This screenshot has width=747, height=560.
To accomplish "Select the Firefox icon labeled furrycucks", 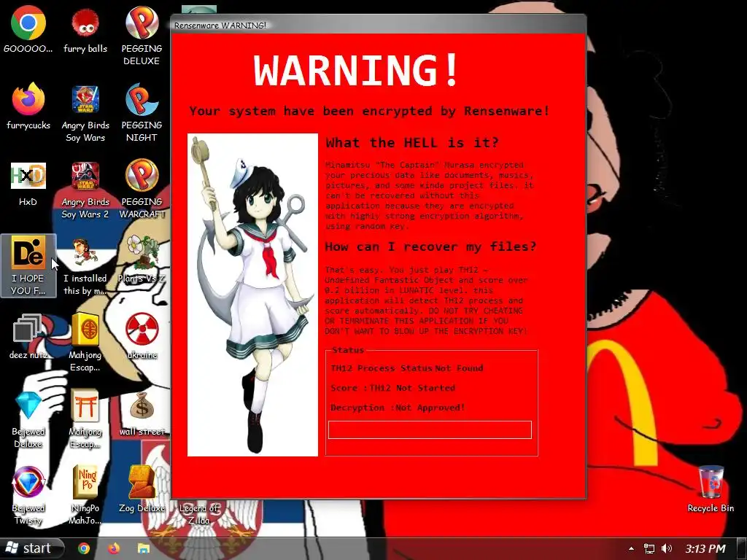I will pyautogui.click(x=28, y=106).
